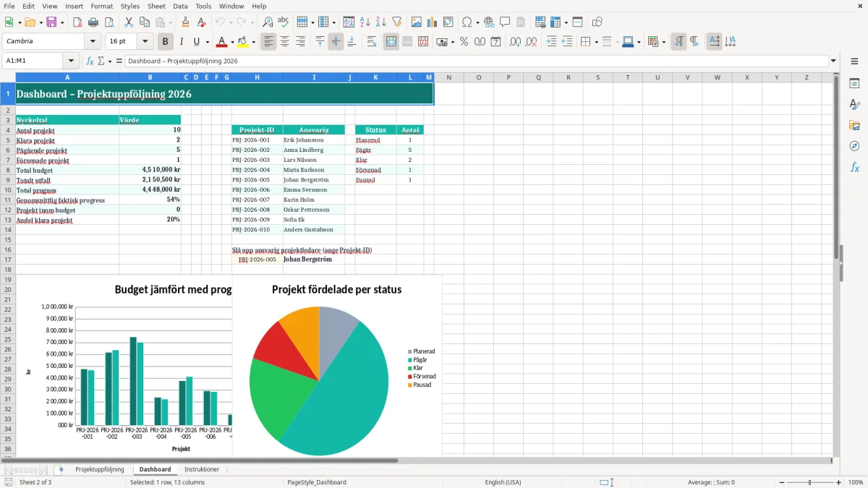The image size is (868, 488).
Task: Sort ascending A to Z
Action: [365, 22]
